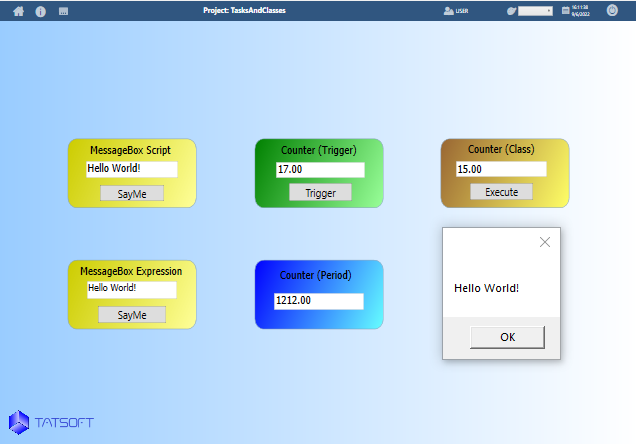The image size is (636, 444).
Task: Close the message box with X
Action: [x=544, y=242]
